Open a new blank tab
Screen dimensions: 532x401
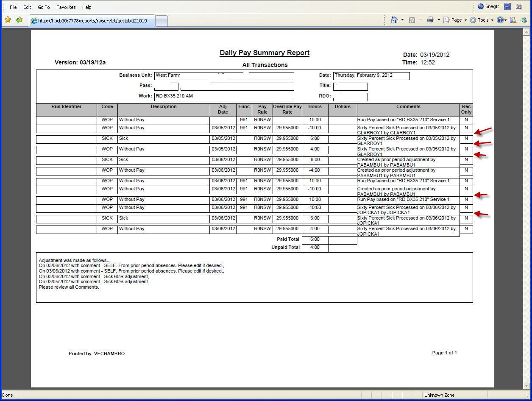click(x=162, y=20)
